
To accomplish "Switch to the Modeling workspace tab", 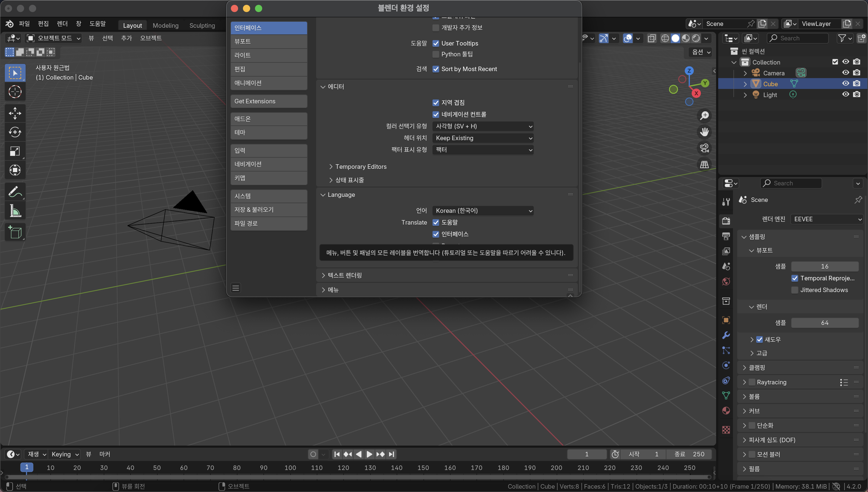I will pyautogui.click(x=165, y=25).
